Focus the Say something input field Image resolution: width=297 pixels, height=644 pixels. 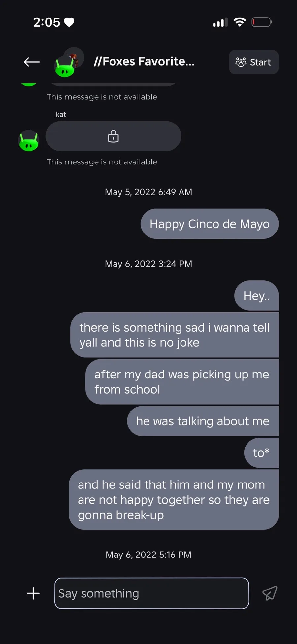(x=152, y=593)
